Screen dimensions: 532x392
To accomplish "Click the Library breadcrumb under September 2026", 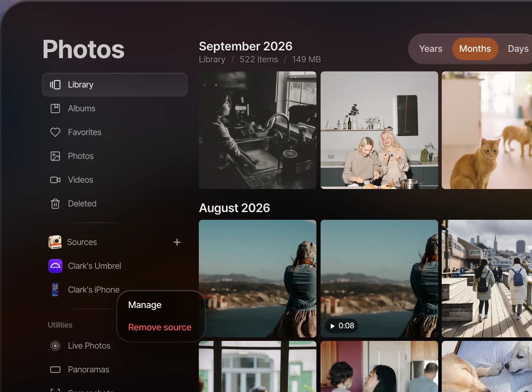I will click(212, 59).
